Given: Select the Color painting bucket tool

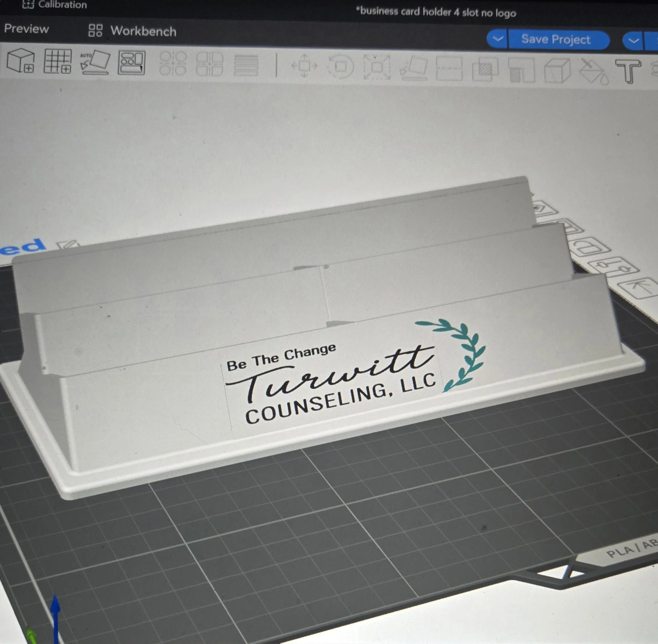Looking at the screenshot, I should [x=594, y=72].
